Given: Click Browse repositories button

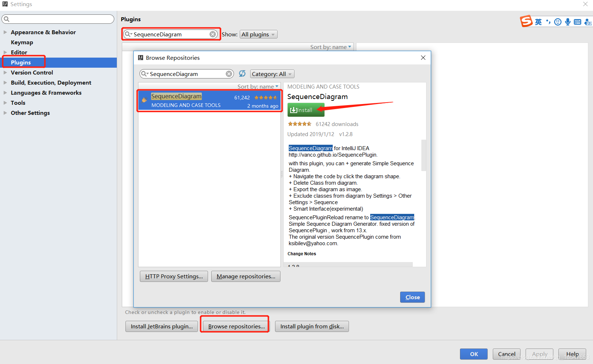Looking at the screenshot, I should click(x=236, y=326).
